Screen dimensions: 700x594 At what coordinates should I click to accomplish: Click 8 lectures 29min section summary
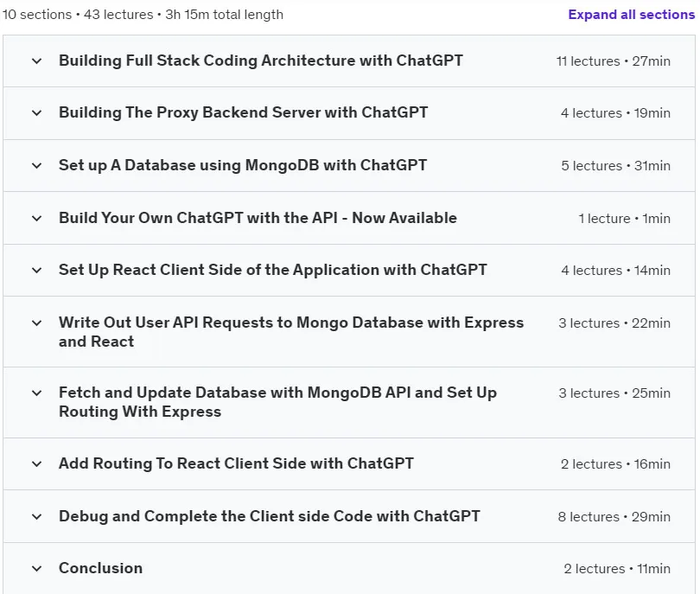point(614,517)
